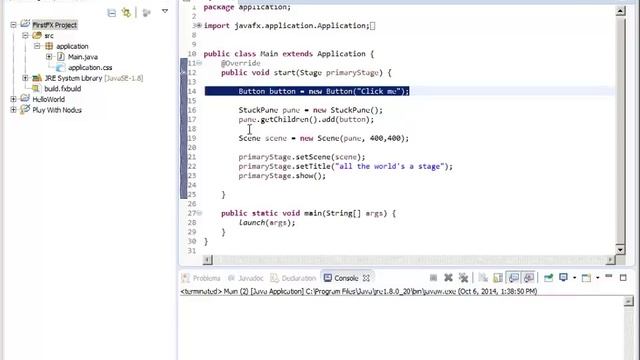The width and height of the screenshot is (640, 360).
Task: Click the 'launch(args);' line
Action: (267, 222)
